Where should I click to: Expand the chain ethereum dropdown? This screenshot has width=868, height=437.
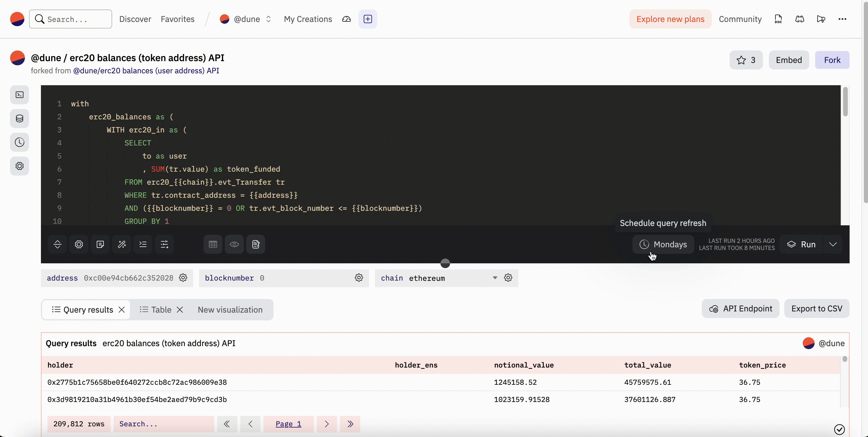495,278
